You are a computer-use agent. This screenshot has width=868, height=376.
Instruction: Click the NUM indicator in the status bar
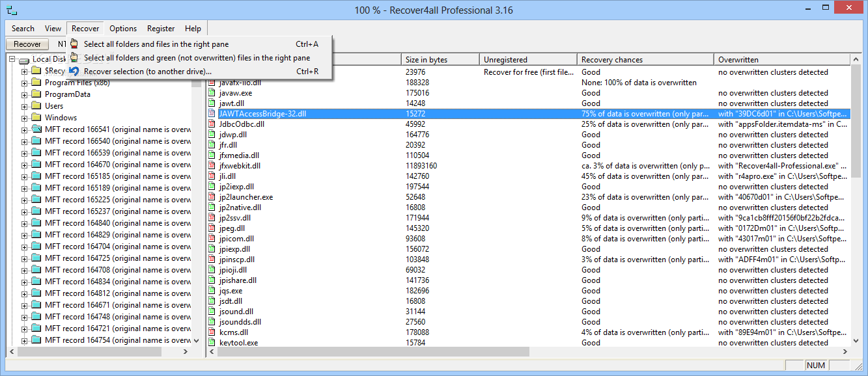816,366
